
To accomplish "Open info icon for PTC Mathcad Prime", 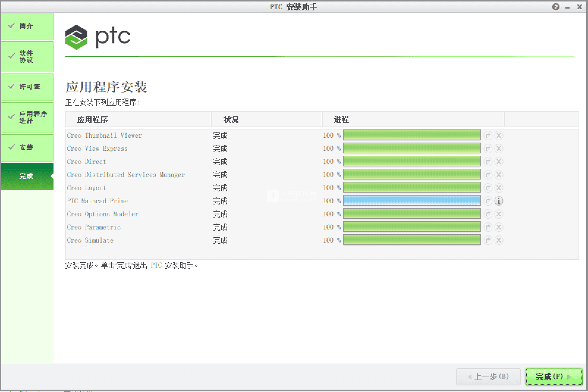I will [499, 201].
